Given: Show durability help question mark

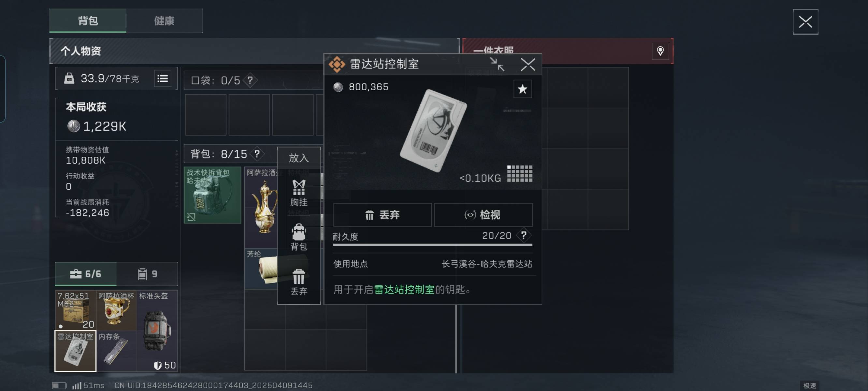Looking at the screenshot, I should pos(524,235).
